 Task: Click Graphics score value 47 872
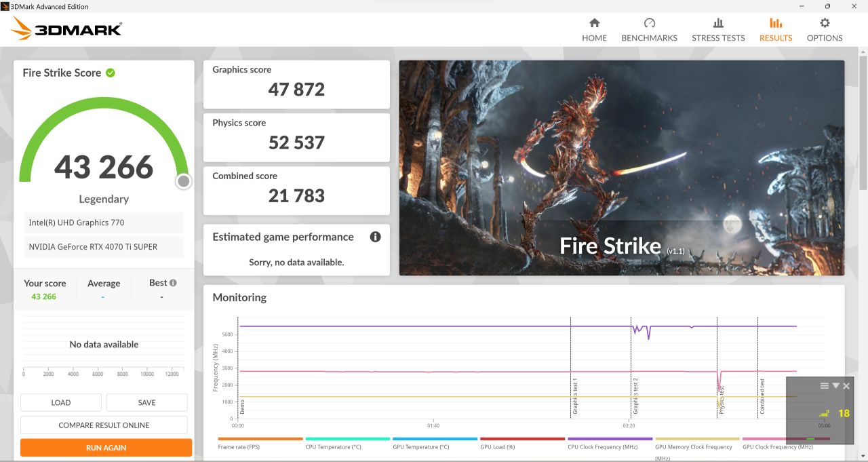click(296, 90)
